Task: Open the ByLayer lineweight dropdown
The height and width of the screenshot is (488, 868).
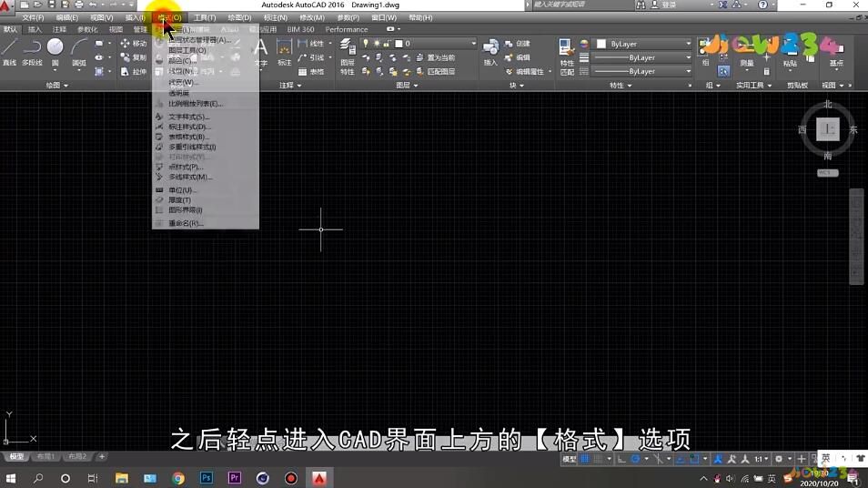Action: click(642, 57)
